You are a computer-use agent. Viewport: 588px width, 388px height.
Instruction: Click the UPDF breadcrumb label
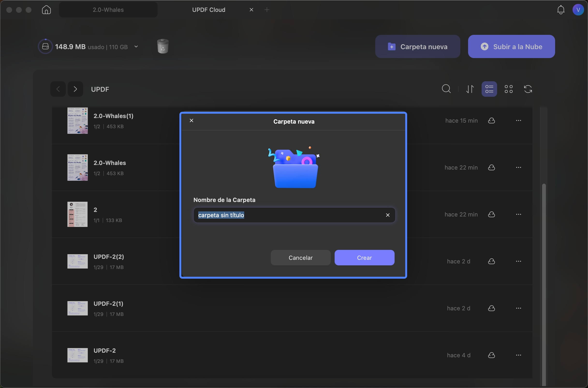(x=100, y=89)
